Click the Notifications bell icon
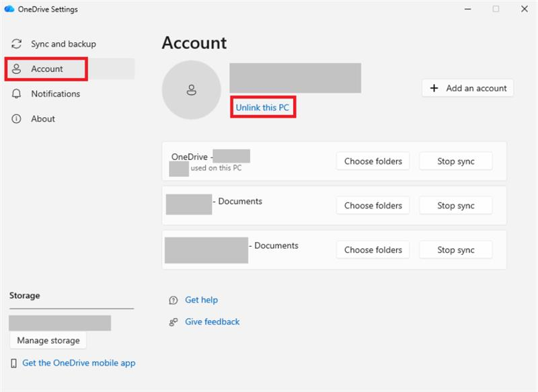 [x=16, y=93]
